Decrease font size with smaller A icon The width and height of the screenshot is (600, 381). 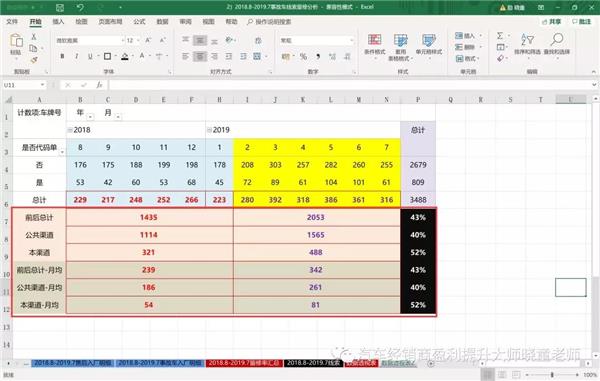click(x=162, y=40)
